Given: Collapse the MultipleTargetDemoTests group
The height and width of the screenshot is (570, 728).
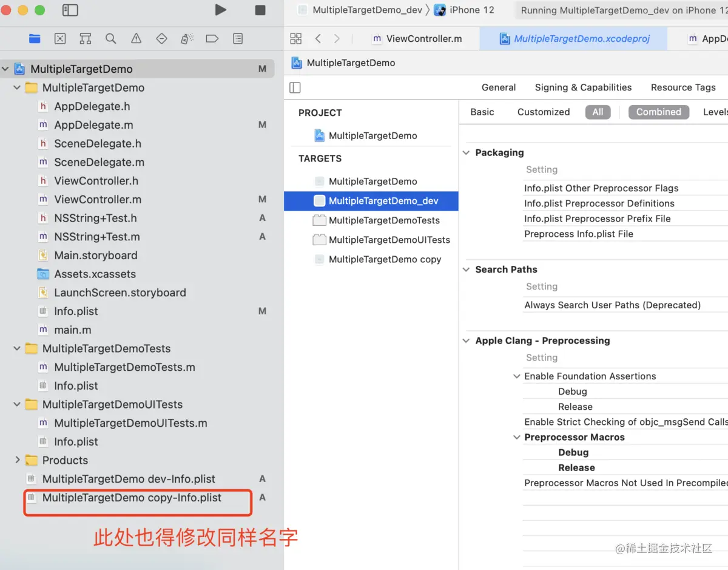Looking at the screenshot, I should point(17,348).
